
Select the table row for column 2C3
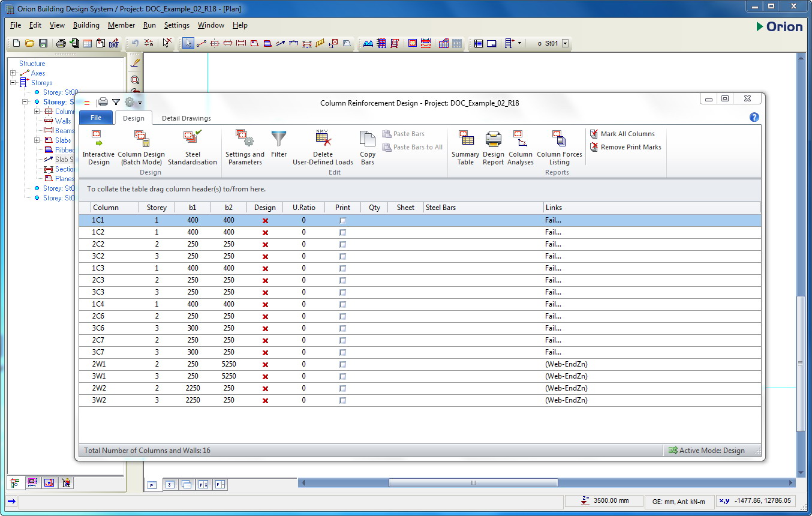pos(420,280)
